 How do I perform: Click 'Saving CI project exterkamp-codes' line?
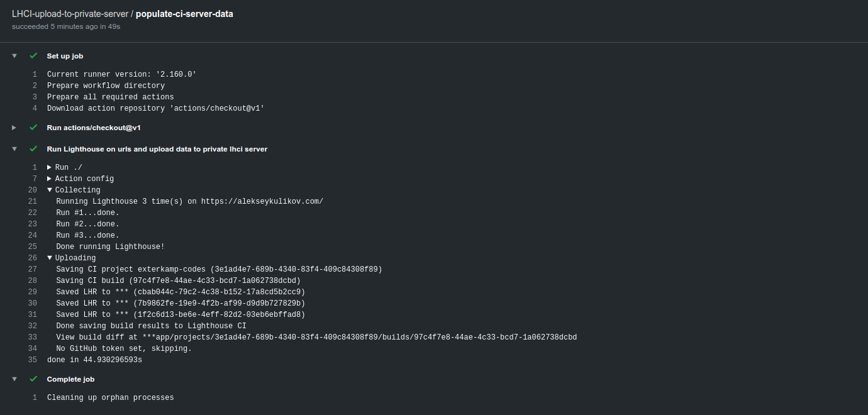219,269
